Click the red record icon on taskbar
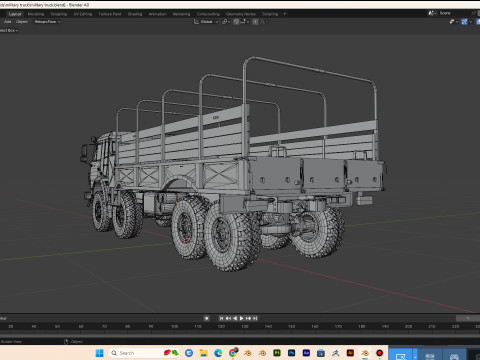480x360 pixels. 380,353
